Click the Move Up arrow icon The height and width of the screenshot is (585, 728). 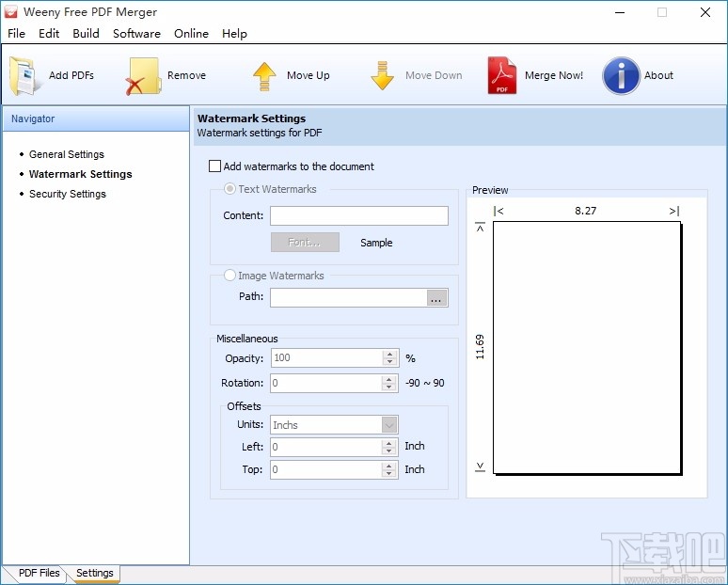point(264,76)
